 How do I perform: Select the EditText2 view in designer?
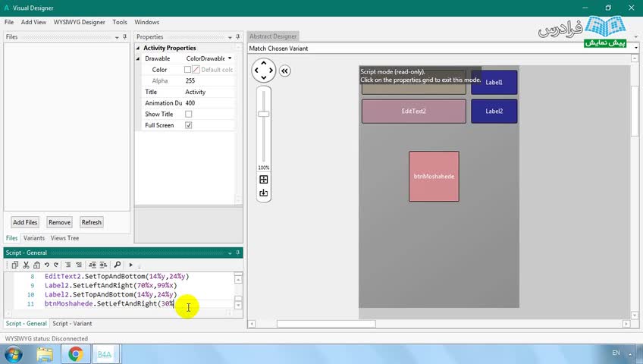click(414, 111)
